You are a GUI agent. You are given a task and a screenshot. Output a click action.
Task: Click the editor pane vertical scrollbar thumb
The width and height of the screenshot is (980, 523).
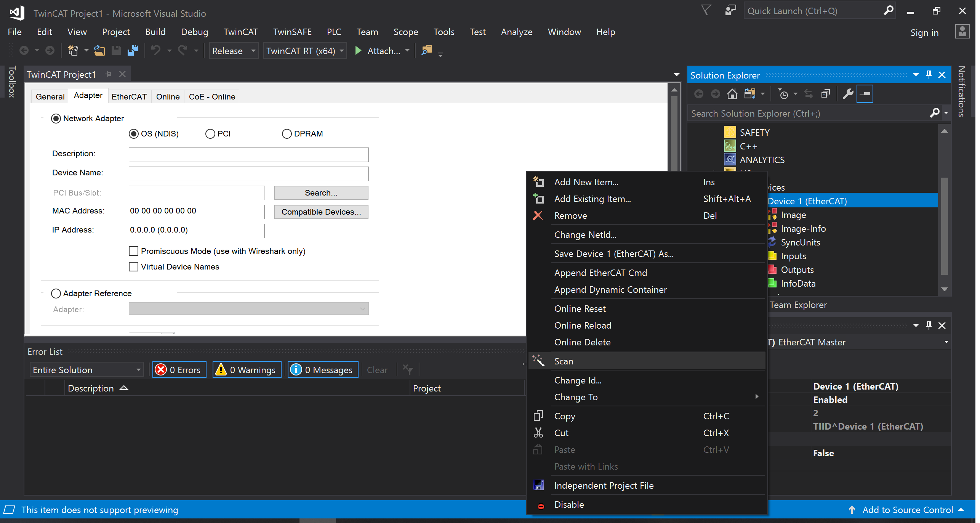coord(674,133)
